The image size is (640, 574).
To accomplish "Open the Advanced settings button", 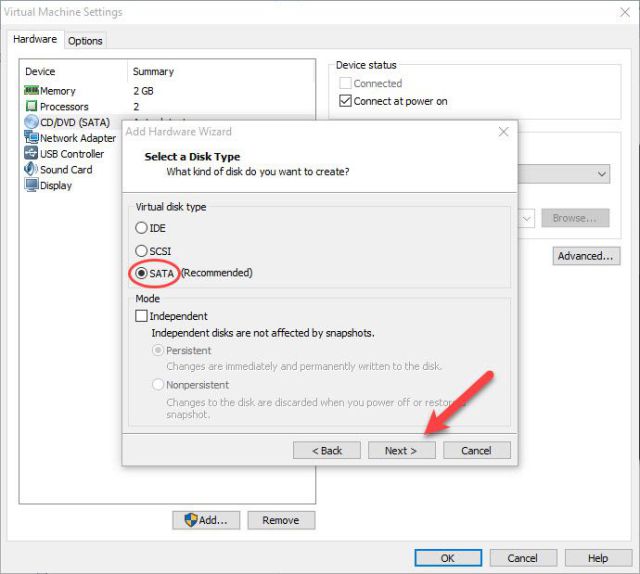I will click(586, 256).
